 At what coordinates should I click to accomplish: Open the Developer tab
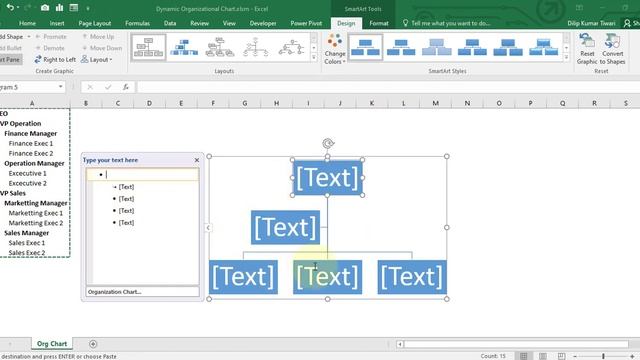(x=263, y=23)
